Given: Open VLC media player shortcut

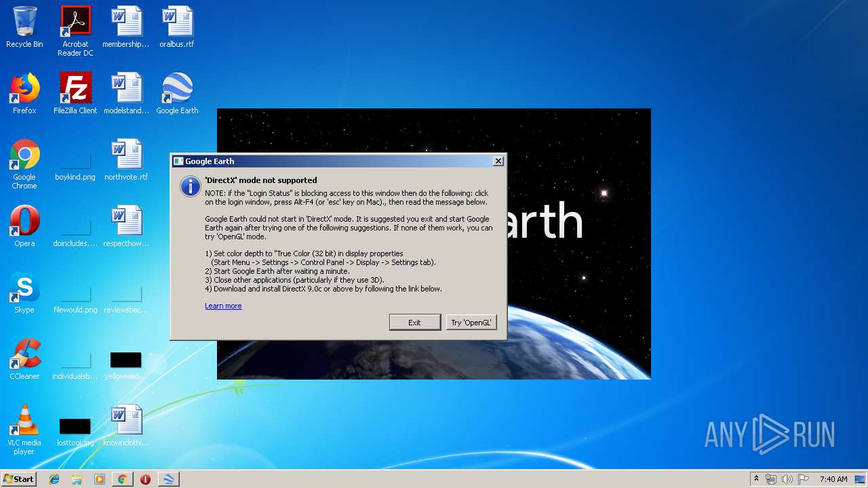Looking at the screenshot, I should point(24,430).
